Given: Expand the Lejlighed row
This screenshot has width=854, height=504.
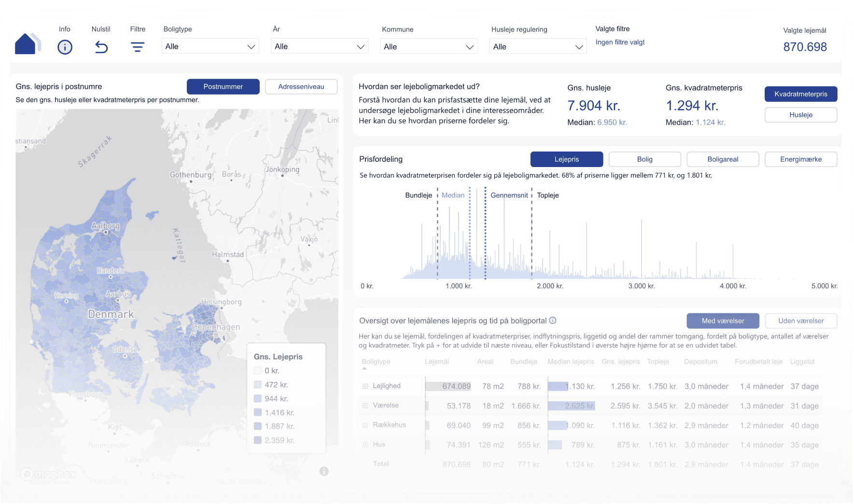Looking at the screenshot, I should pos(365,386).
